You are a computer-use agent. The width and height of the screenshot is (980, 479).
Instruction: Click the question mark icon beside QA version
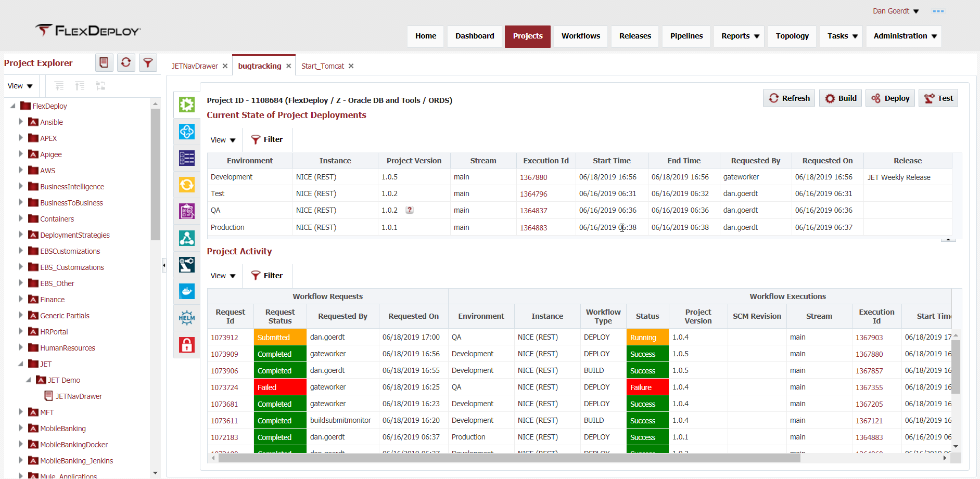pyautogui.click(x=410, y=210)
